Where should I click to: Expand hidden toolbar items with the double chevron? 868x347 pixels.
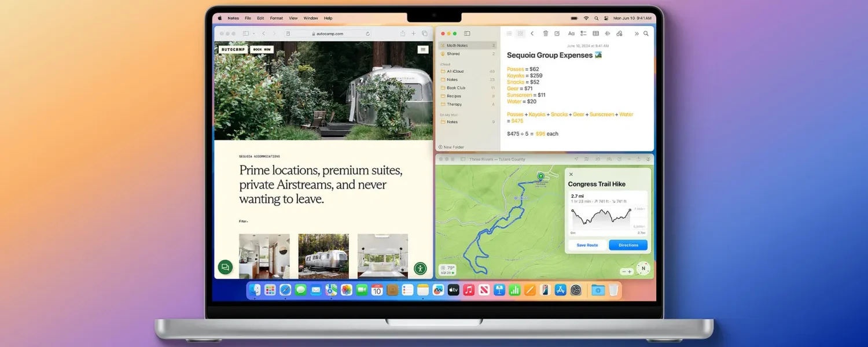pyautogui.click(x=637, y=33)
